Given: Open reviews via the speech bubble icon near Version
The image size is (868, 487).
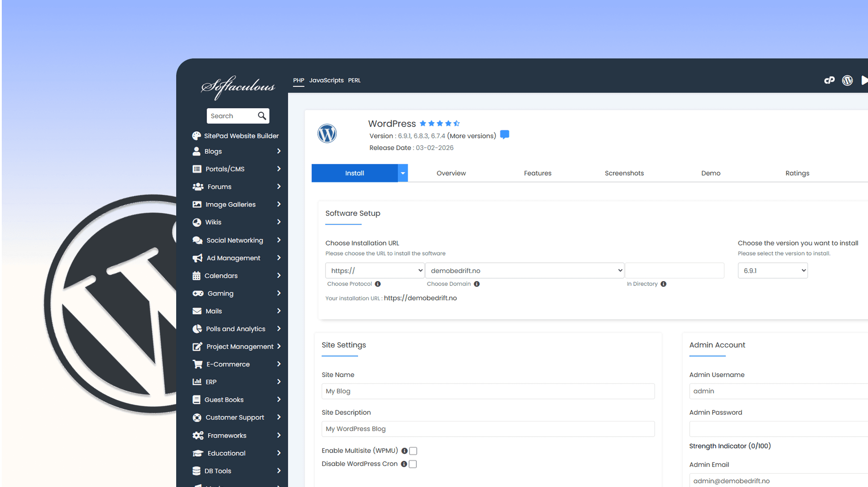Looking at the screenshot, I should coord(504,134).
